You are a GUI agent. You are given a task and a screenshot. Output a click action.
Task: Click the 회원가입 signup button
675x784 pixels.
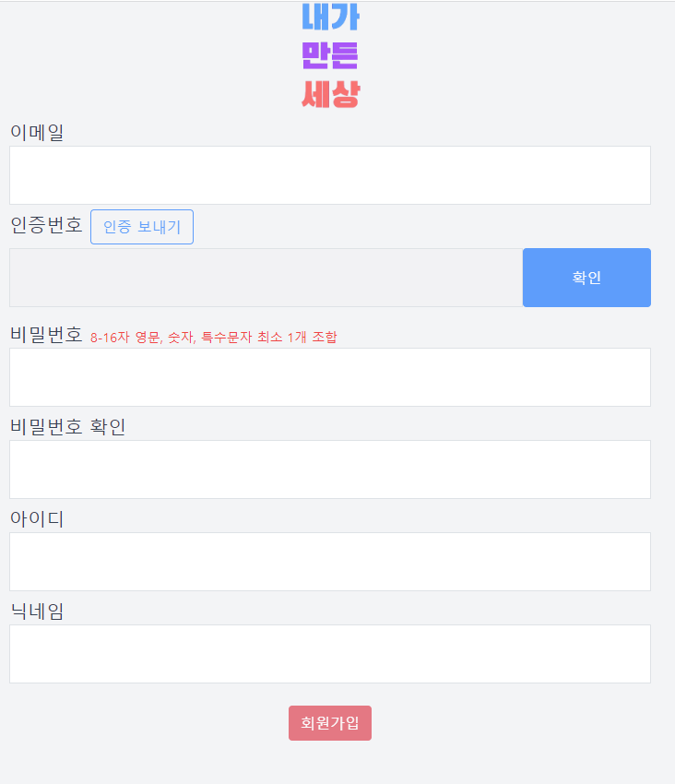pyautogui.click(x=329, y=723)
